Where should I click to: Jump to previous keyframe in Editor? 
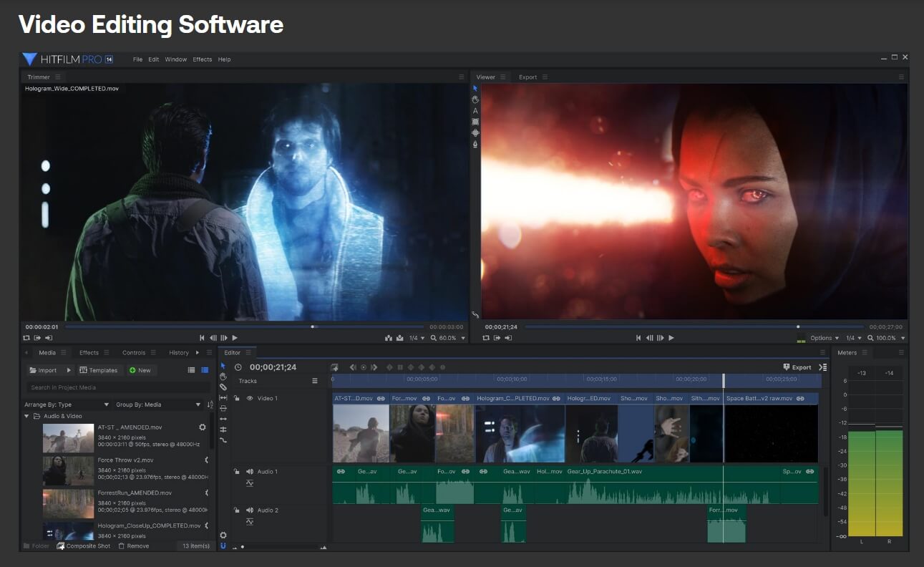(x=353, y=367)
